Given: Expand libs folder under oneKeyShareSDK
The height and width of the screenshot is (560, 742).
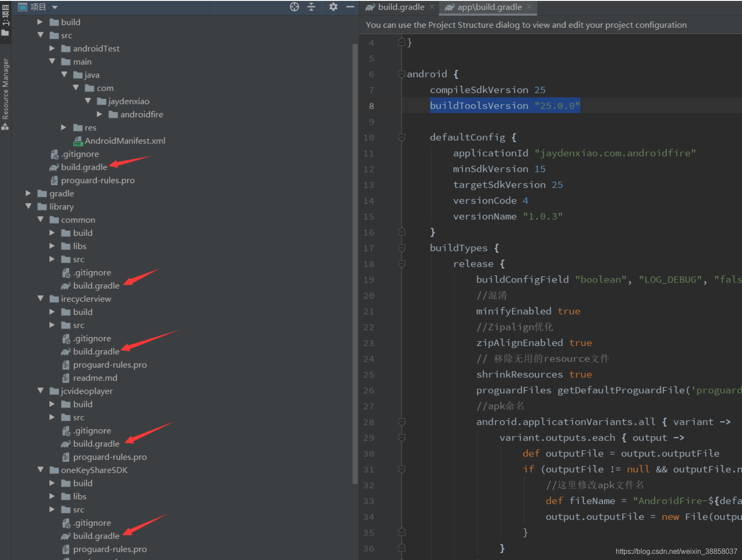Looking at the screenshot, I should coord(52,496).
